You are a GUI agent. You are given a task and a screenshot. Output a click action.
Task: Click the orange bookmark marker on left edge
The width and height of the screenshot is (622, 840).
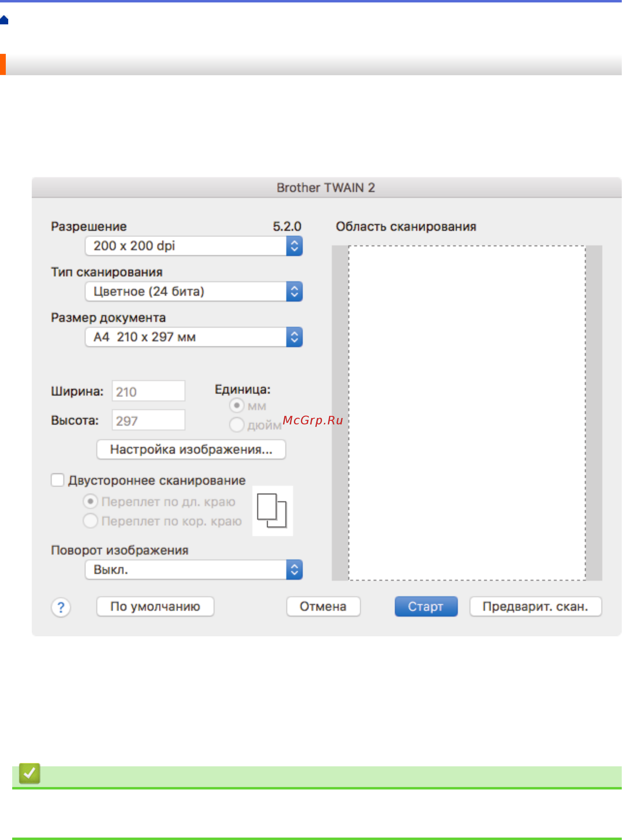3,65
